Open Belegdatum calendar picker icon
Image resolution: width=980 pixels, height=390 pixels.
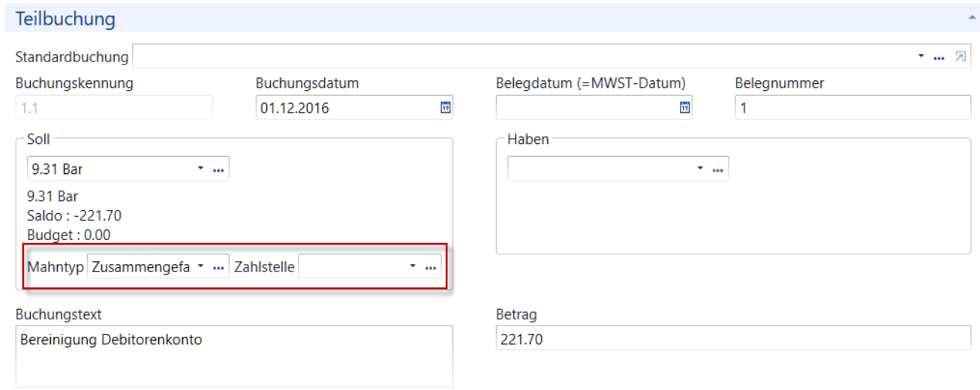tap(684, 108)
